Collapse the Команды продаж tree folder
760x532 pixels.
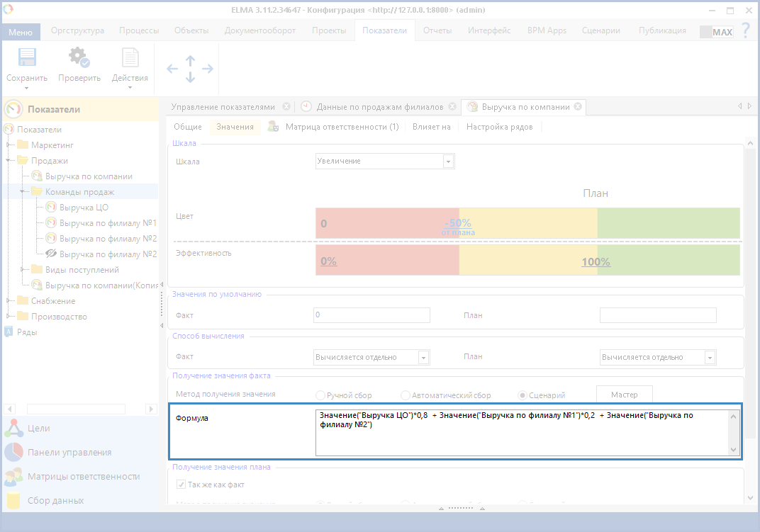[x=23, y=192]
